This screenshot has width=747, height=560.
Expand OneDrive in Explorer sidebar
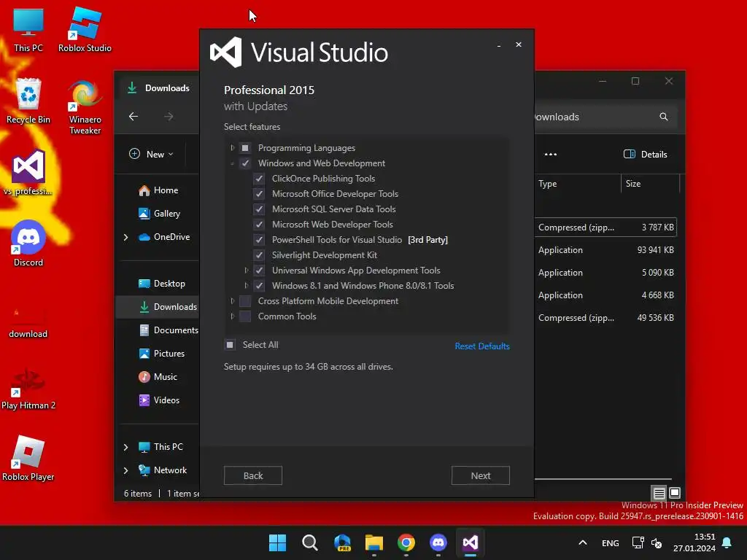pyautogui.click(x=125, y=237)
